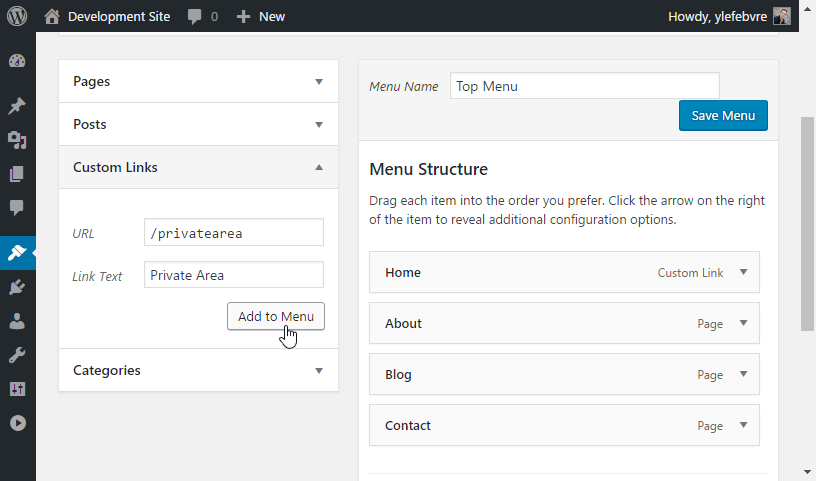Open the Media library sidebar icon
The height and width of the screenshot is (481, 816).
coord(17,140)
